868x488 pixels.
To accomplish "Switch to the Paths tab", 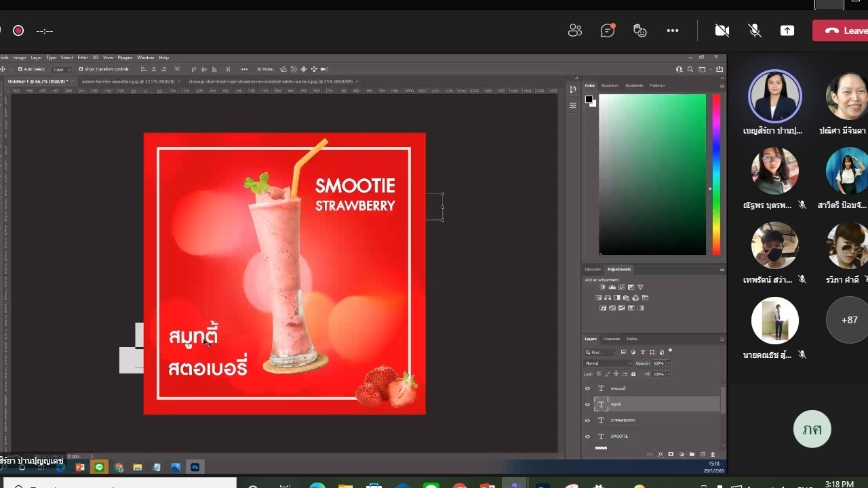I will point(631,339).
